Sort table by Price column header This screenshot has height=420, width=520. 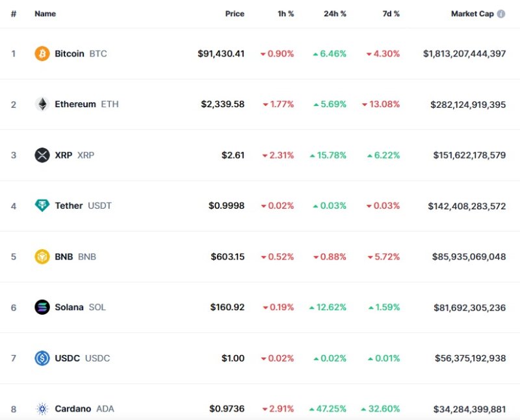pos(235,14)
